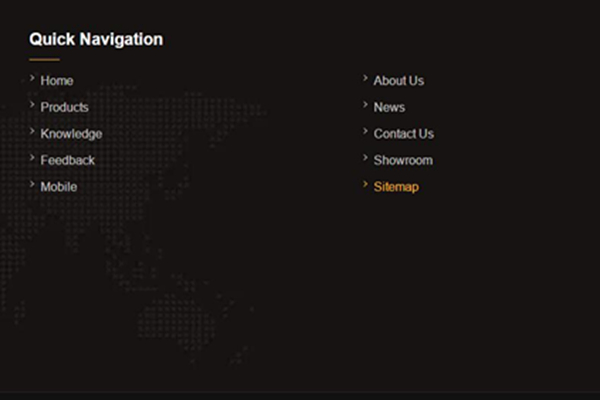Click the chevron arrow beside News
Screen dimensions: 600x400
pos(365,105)
